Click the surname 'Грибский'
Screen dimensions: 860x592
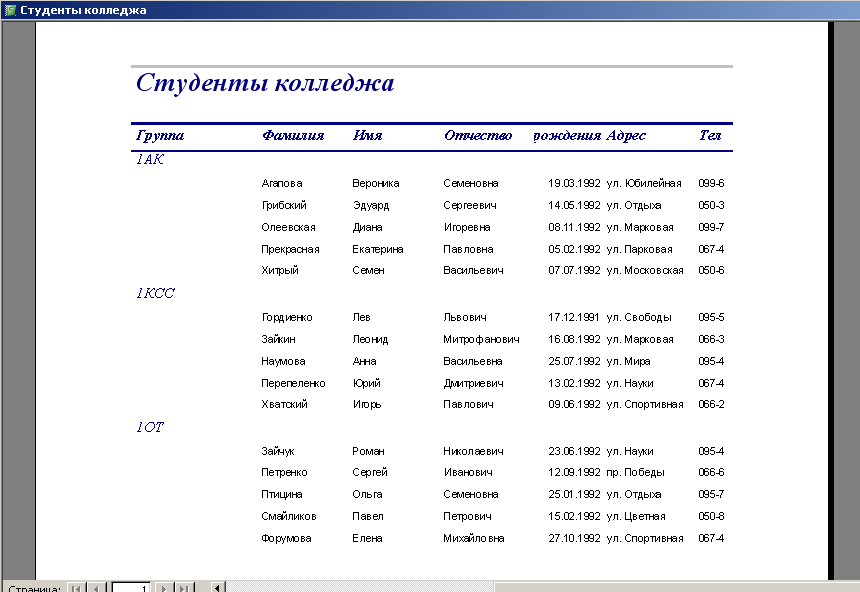pos(284,205)
